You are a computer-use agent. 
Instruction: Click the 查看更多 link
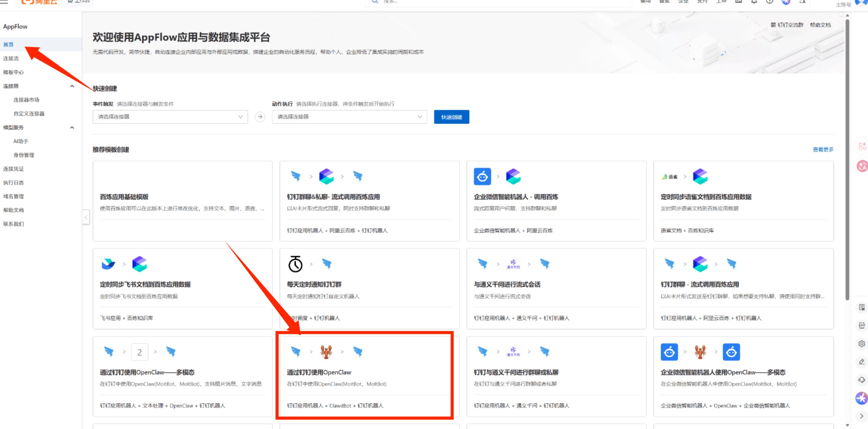coord(823,150)
